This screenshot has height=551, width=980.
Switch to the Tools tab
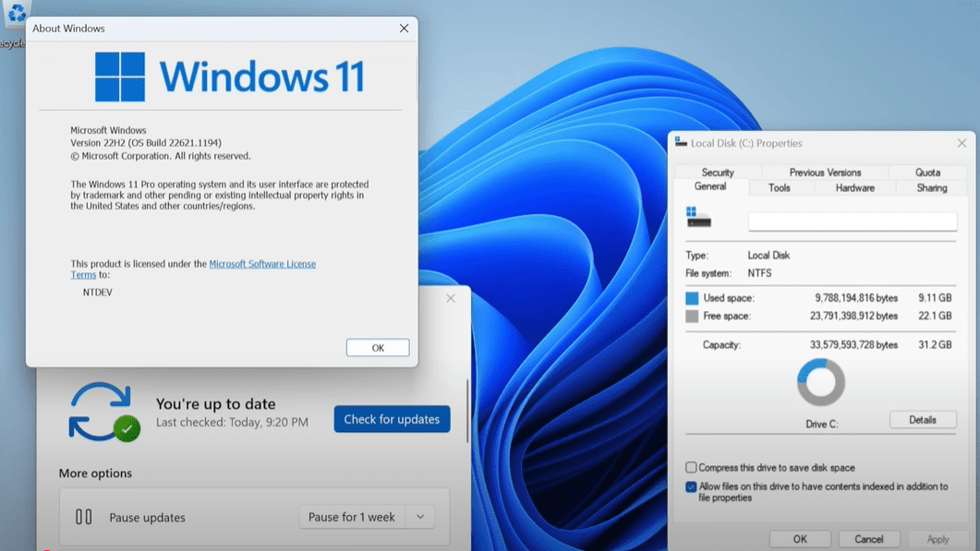point(780,187)
